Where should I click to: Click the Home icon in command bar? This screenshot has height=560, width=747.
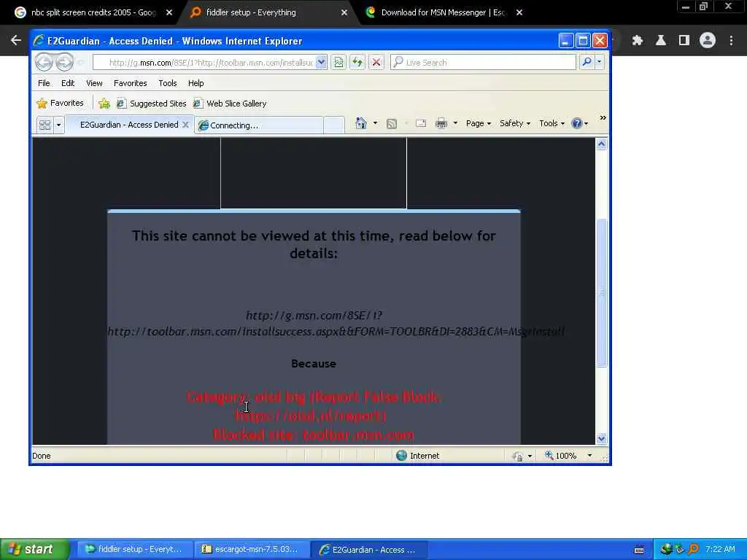coord(361,123)
